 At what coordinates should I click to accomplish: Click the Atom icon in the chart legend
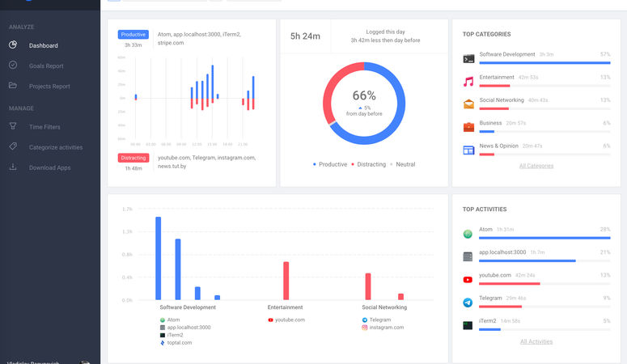163,320
